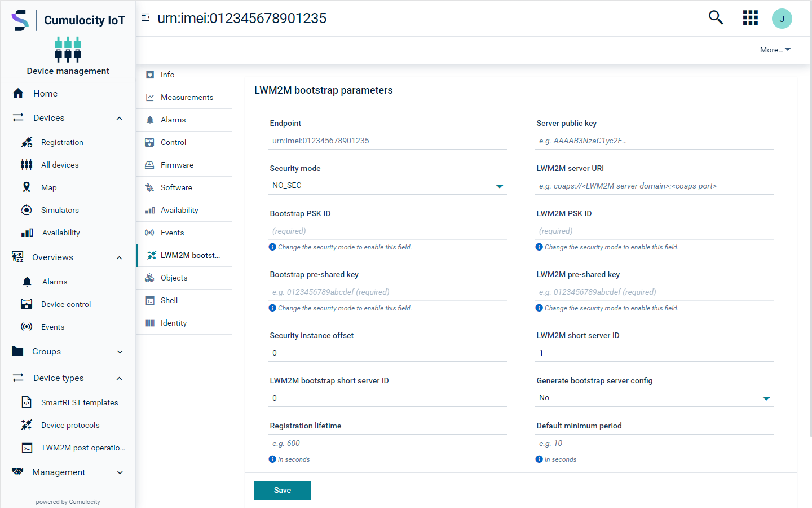This screenshot has height=508, width=812.
Task: Click the Info tab asterisk icon
Action: [150, 75]
